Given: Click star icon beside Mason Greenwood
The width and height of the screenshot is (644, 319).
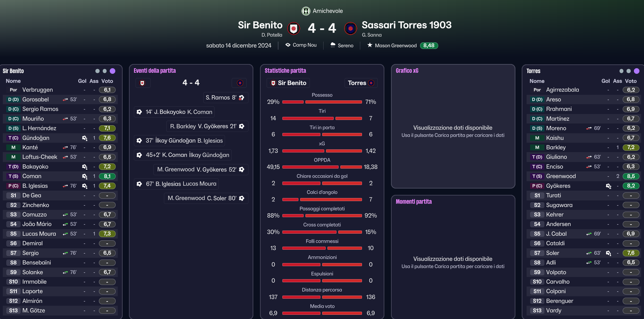Looking at the screenshot, I should click(370, 45).
